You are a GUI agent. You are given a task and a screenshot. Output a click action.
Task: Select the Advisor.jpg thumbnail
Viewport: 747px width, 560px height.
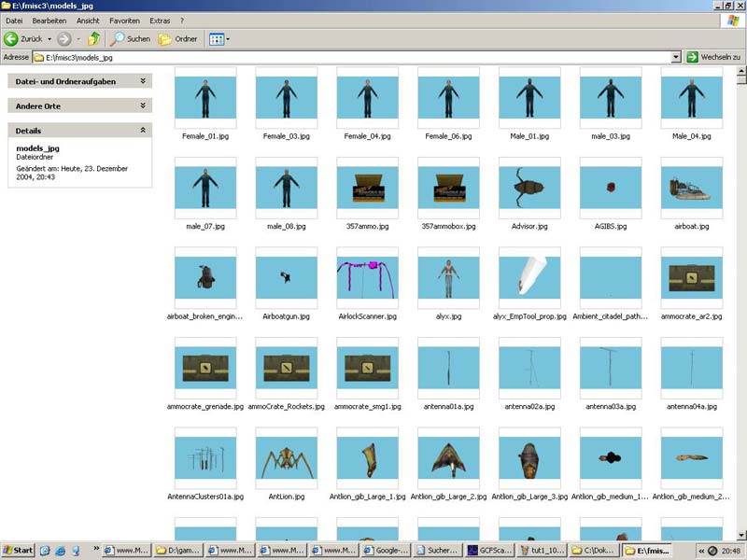pos(529,188)
